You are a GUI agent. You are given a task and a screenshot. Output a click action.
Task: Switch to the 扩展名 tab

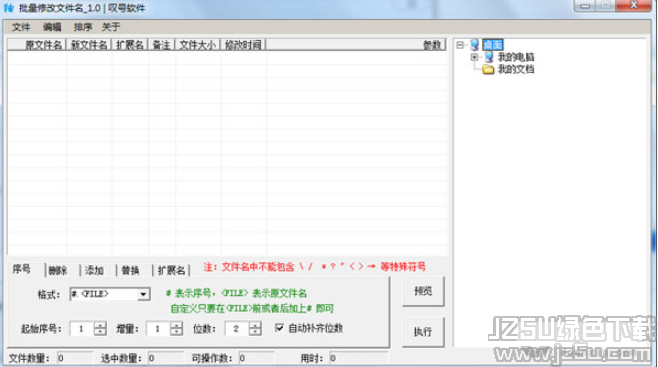pyautogui.click(x=171, y=271)
